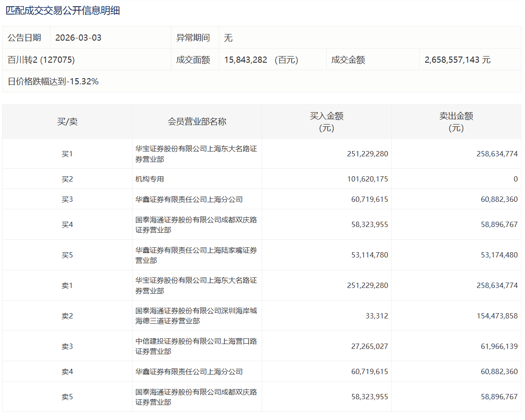The width and height of the screenshot is (525, 420).
Task: Open 中信建投上海营口路 branch in 卖3 row
Action: [196, 346]
